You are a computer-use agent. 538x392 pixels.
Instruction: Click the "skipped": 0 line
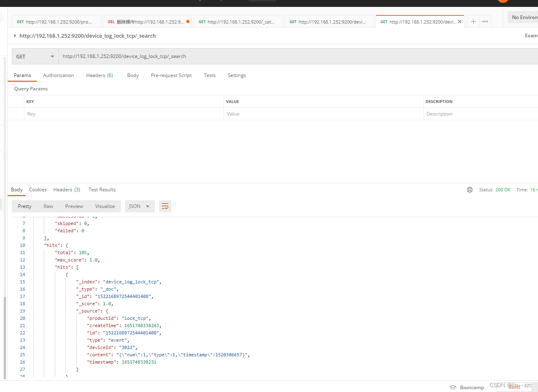point(72,223)
